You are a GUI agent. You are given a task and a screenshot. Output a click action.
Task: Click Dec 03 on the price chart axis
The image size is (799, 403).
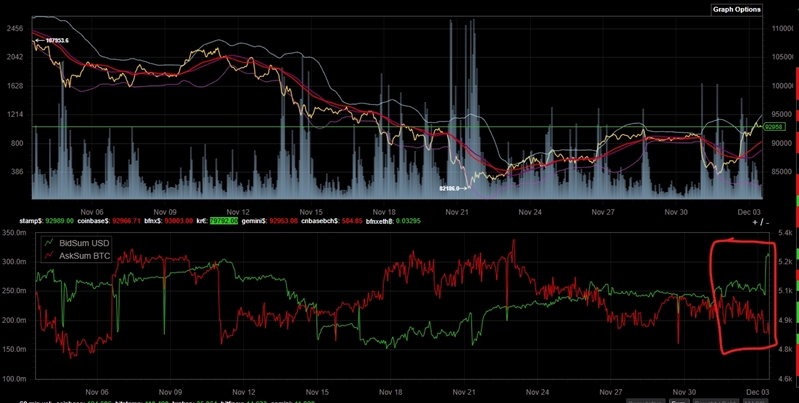pyautogui.click(x=750, y=211)
